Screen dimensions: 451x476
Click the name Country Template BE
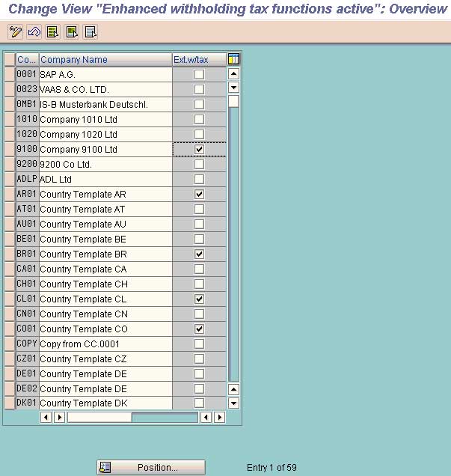click(105, 239)
